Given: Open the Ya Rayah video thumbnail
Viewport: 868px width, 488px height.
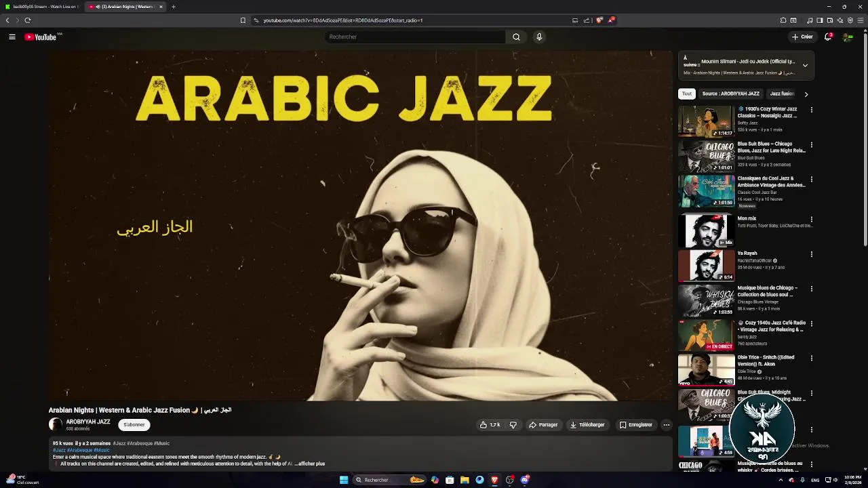Looking at the screenshot, I should coord(706,265).
